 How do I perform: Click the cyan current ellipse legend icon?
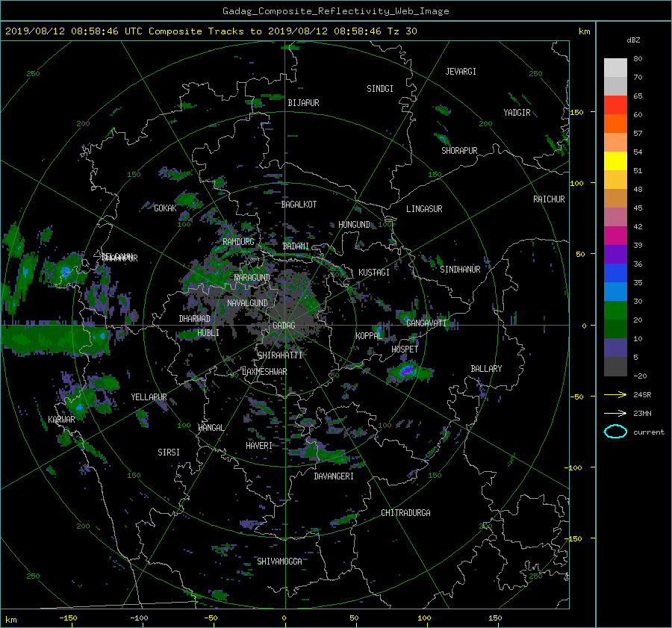tap(615, 432)
